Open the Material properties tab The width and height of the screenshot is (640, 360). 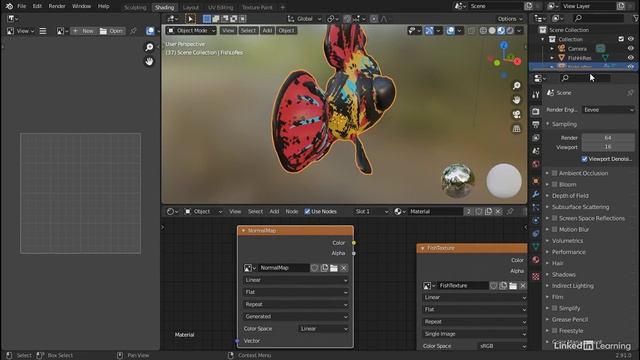coord(536,260)
